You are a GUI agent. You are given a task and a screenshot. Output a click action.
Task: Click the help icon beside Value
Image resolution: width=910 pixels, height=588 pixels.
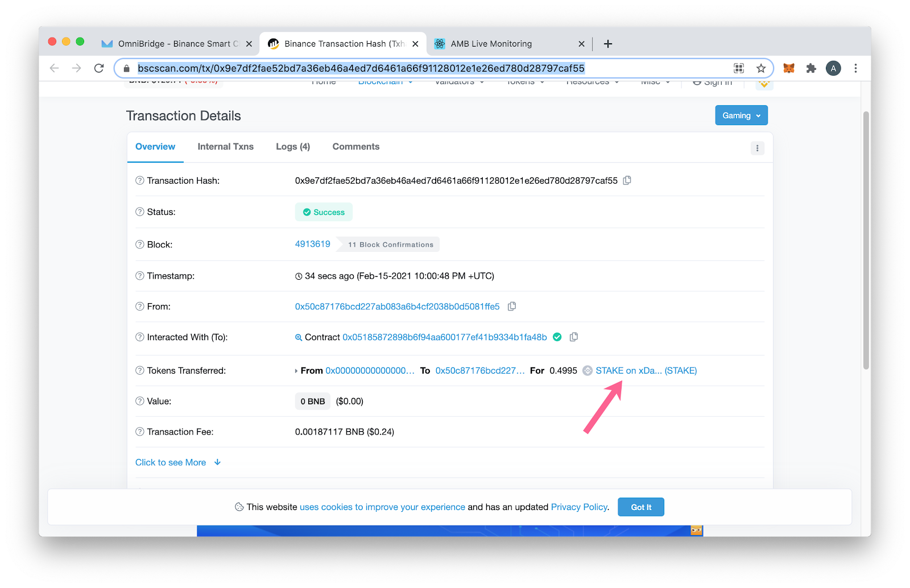[x=140, y=401]
